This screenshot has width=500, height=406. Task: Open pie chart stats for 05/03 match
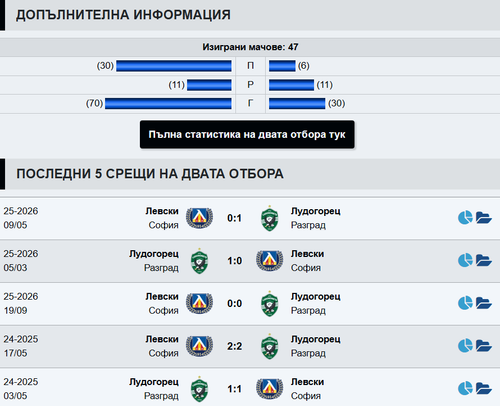pyautogui.click(x=465, y=260)
